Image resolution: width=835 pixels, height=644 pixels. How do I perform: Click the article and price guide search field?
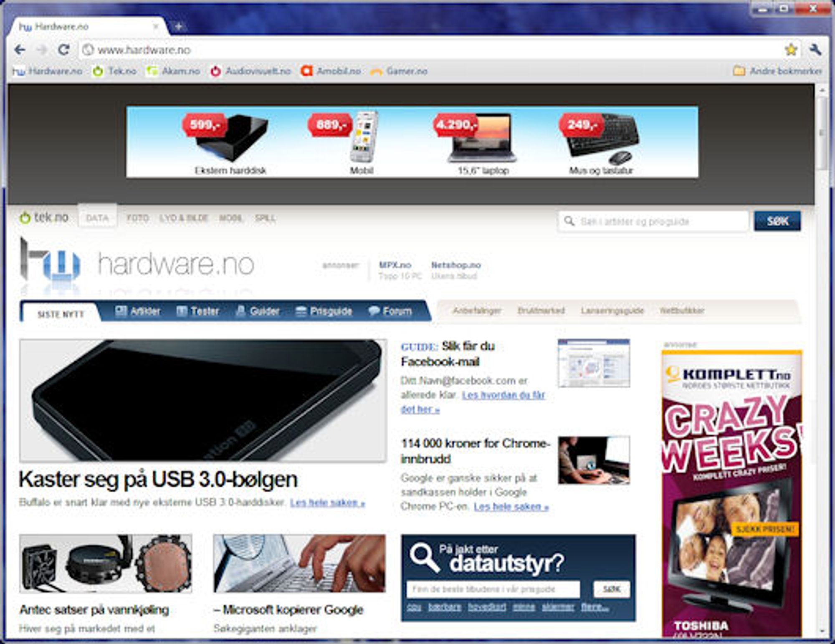[653, 221]
